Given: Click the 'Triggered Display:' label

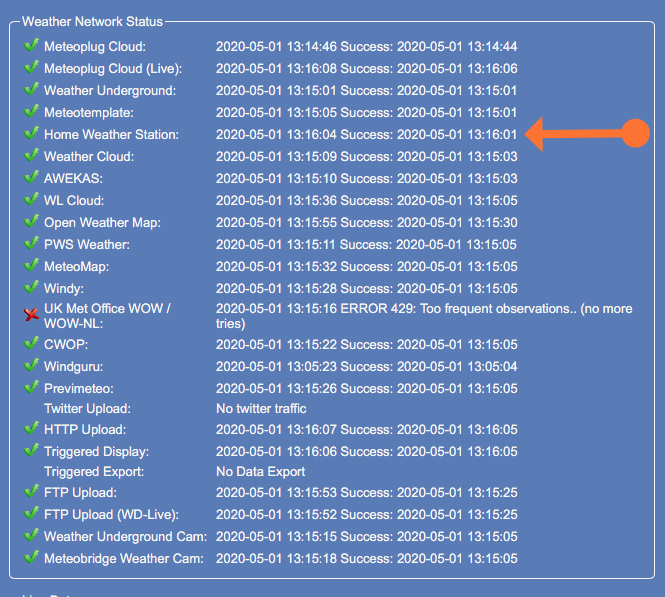Looking at the screenshot, I should tap(97, 452).
